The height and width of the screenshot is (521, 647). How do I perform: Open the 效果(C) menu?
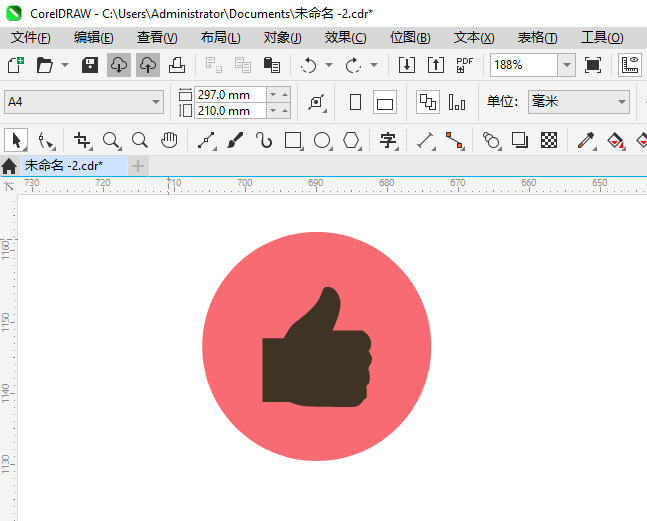(345, 38)
